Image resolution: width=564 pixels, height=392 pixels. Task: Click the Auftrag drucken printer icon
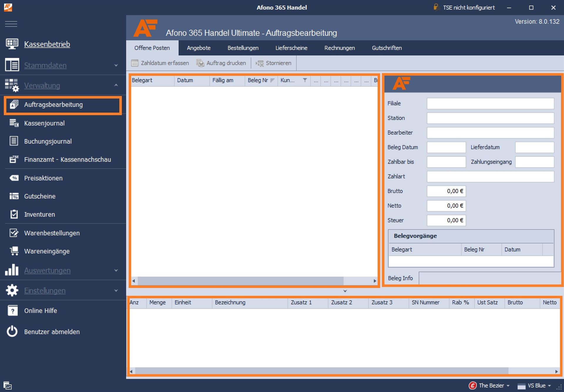(x=200, y=63)
